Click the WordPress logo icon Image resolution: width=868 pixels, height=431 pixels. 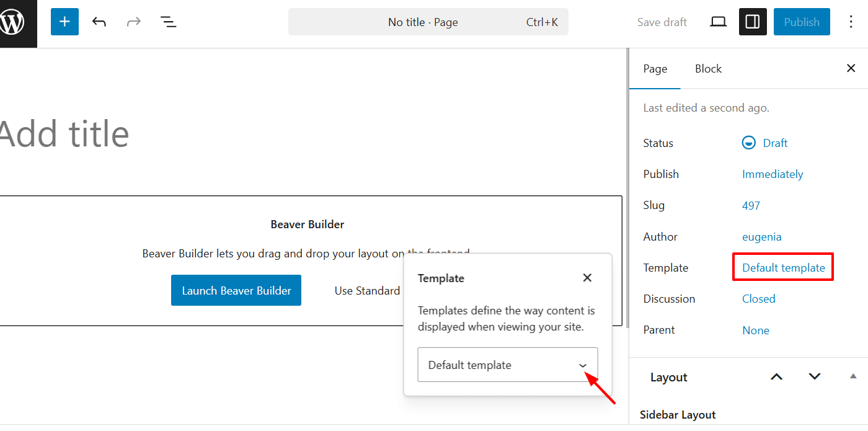point(14,23)
